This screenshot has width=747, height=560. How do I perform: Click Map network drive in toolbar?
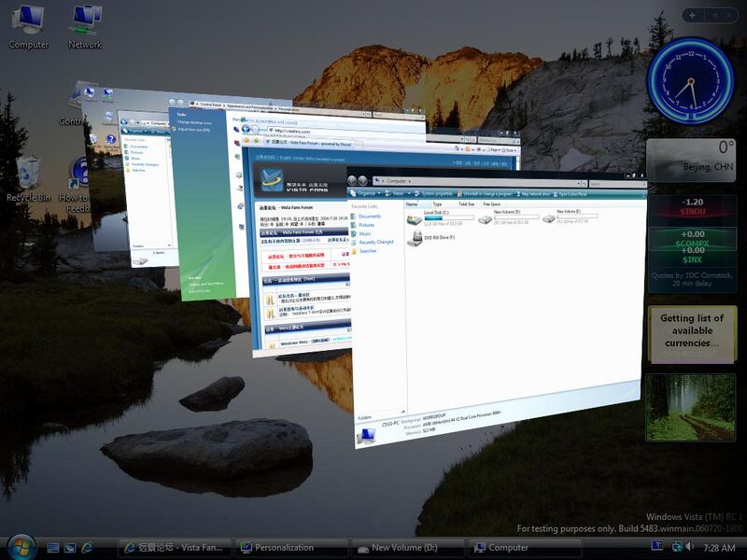click(533, 194)
